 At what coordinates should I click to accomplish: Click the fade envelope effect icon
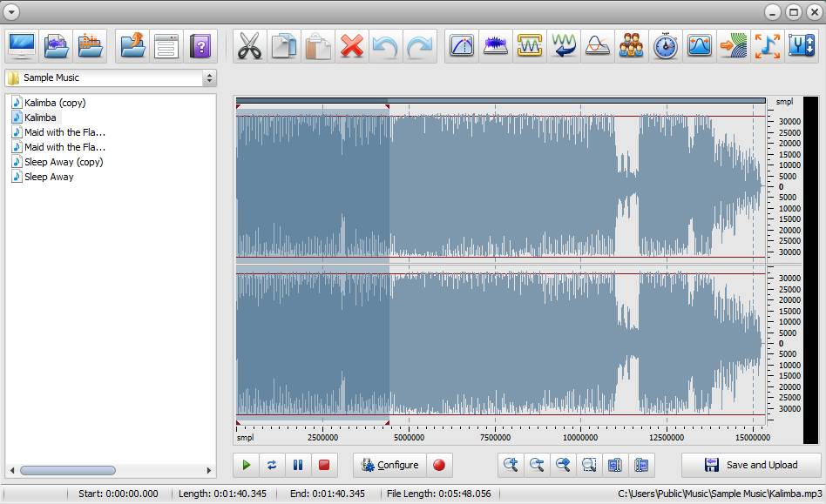pos(462,46)
